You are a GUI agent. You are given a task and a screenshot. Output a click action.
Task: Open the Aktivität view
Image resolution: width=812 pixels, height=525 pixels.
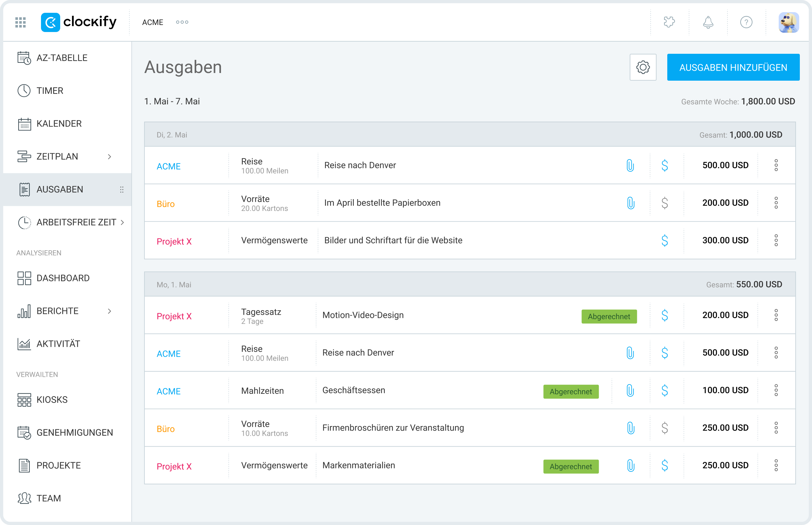[59, 343]
